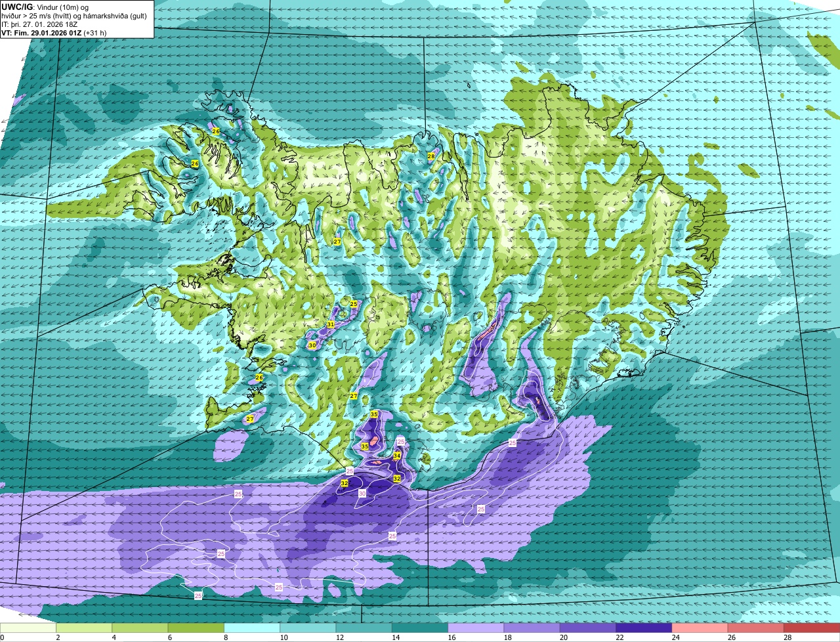Click the 'IT: þri. 27. 01. 2026 18Z' line
The image size is (840, 642).
coord(41,24)
